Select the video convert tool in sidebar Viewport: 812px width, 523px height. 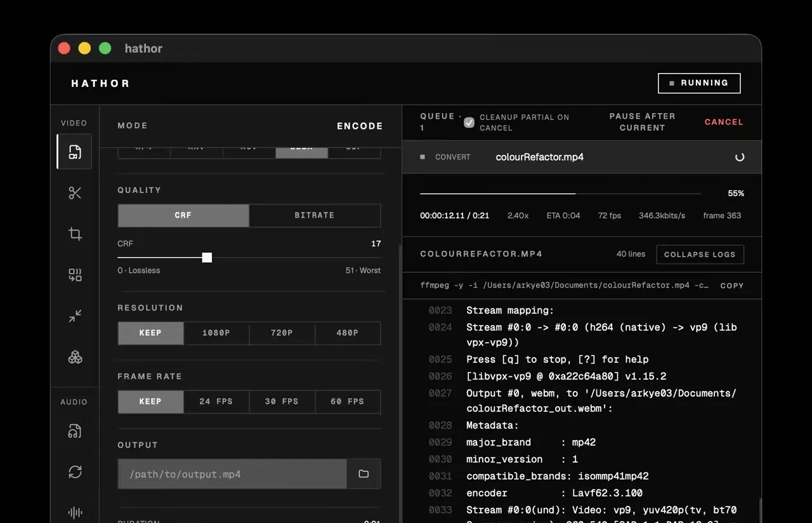pos(74,152)
